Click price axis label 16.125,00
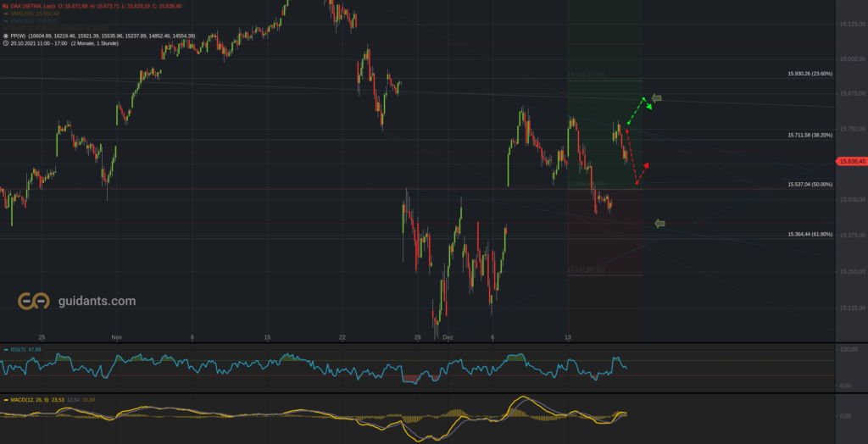Screen dimensions: 868x444 (x=853, y=25)
